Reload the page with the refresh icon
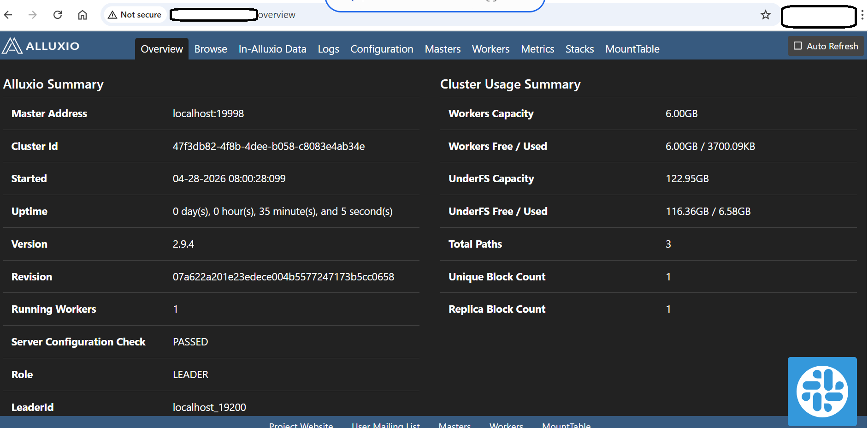868x428 pixels. [58, 15]
